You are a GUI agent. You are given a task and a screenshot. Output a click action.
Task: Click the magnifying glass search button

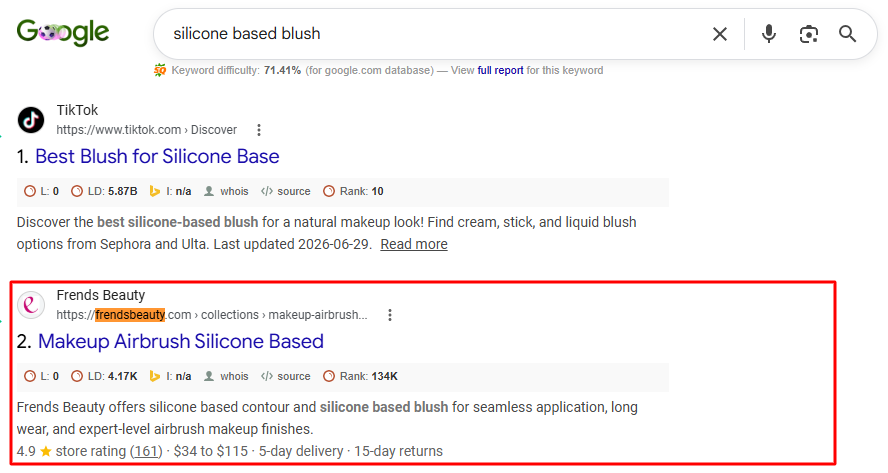(x=847, y=34)
